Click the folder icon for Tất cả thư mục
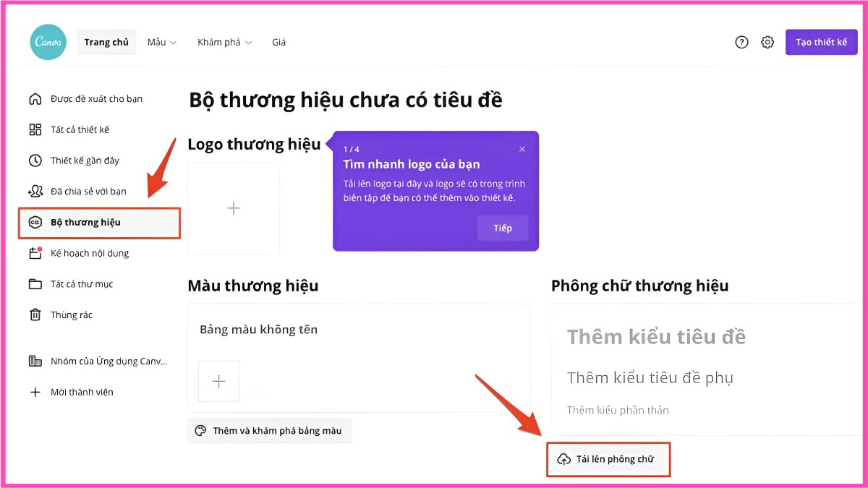 point(35,284)
